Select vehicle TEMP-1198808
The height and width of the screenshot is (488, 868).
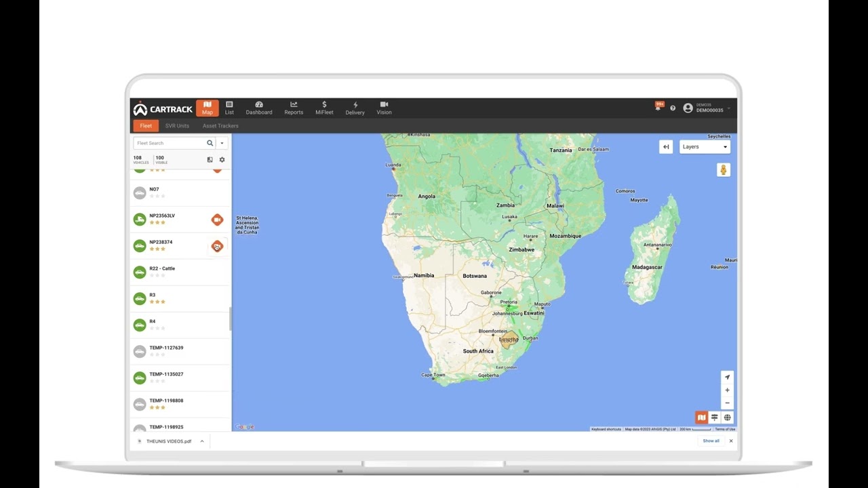pos(181,405)
